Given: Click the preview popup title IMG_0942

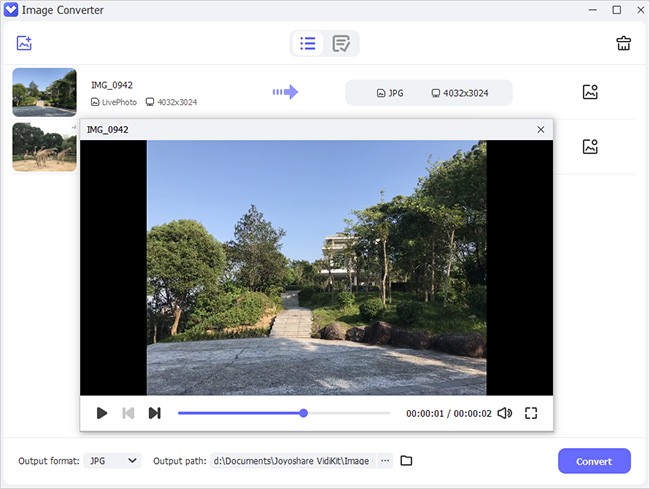Looking at the screenshot, I should (x=108, y=130).
